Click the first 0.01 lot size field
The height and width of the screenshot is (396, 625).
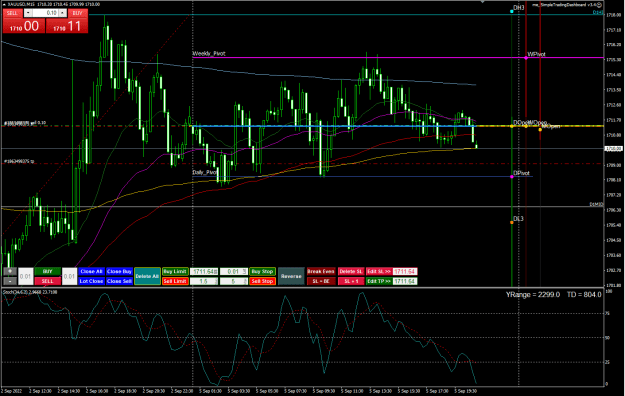26,276
